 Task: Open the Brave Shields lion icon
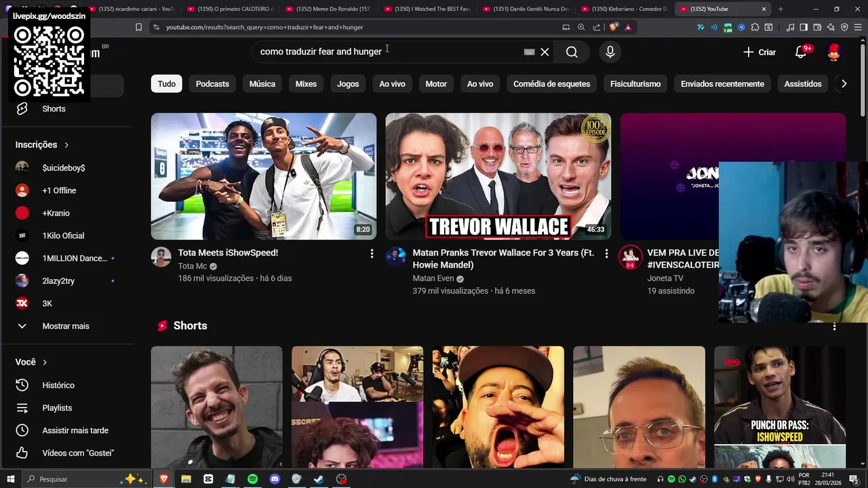614,27
